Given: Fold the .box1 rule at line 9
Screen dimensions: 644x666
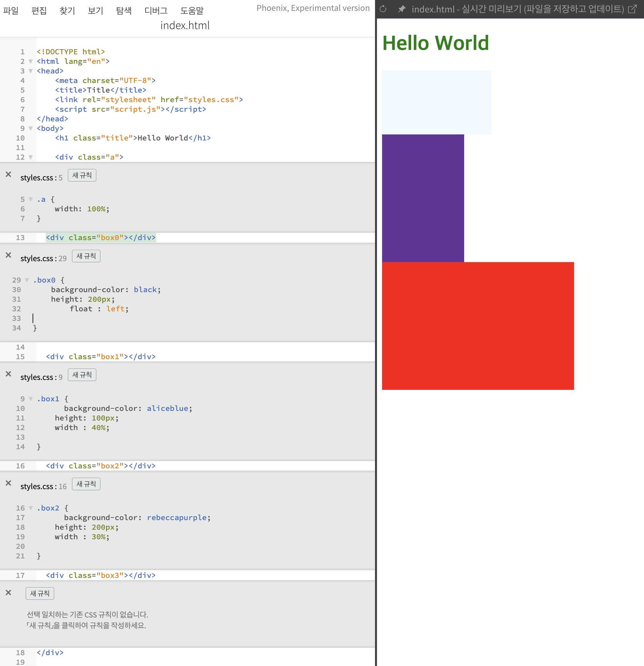Looking at the screenshot, I should [31, 399].
